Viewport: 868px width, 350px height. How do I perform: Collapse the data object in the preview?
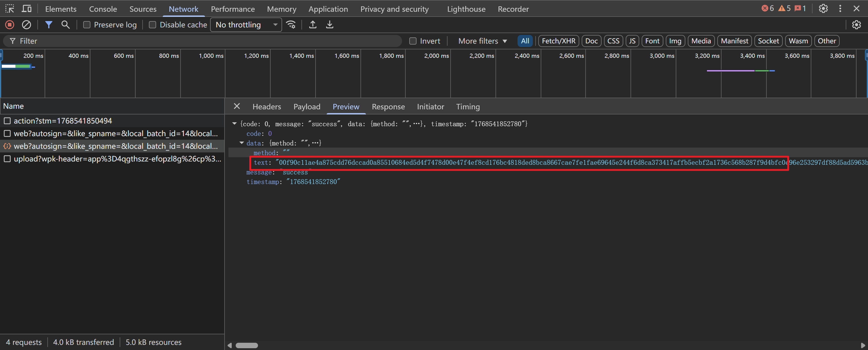pos(242,143)
